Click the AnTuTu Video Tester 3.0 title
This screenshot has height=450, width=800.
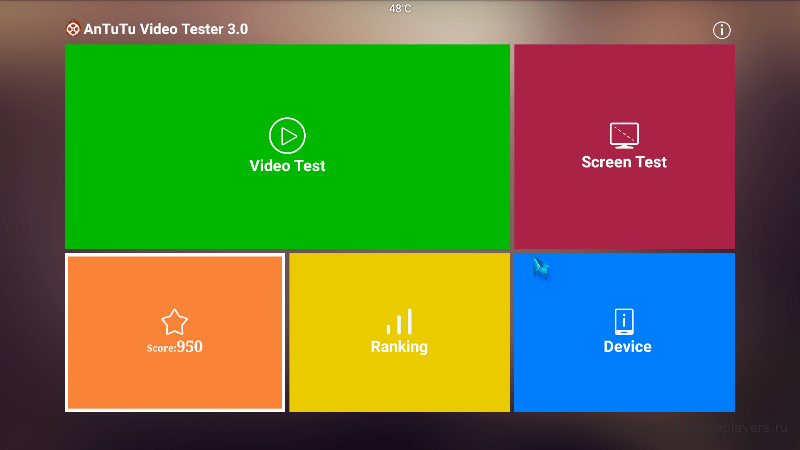pos(166,29)
